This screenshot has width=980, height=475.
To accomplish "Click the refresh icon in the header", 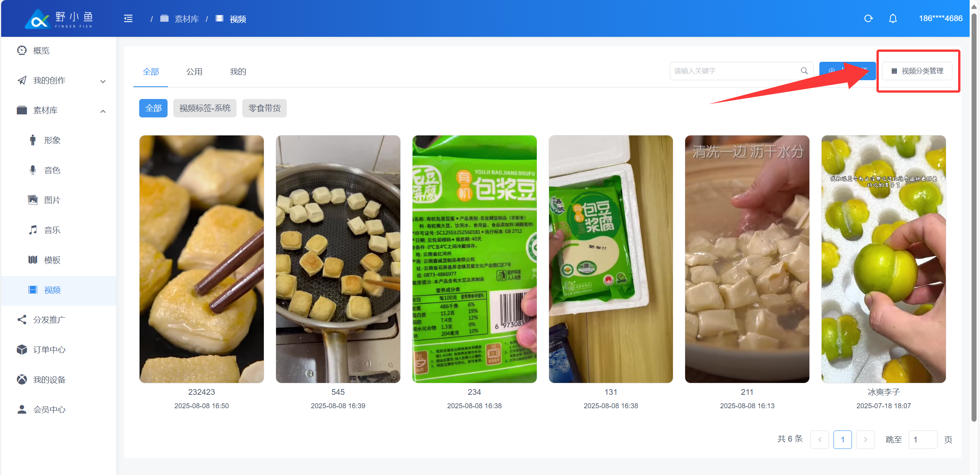I will click(868, 18).
